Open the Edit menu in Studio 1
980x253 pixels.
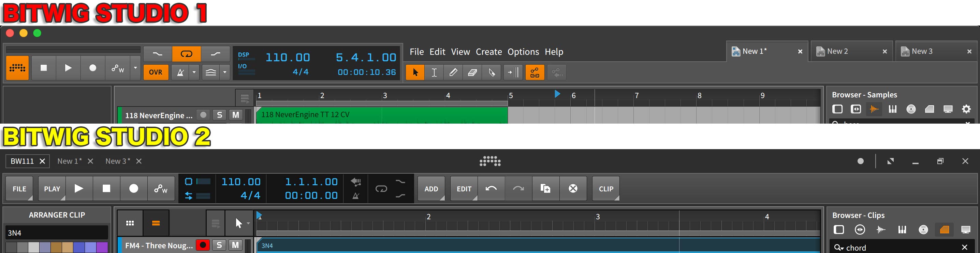click(x=437, y=52)
